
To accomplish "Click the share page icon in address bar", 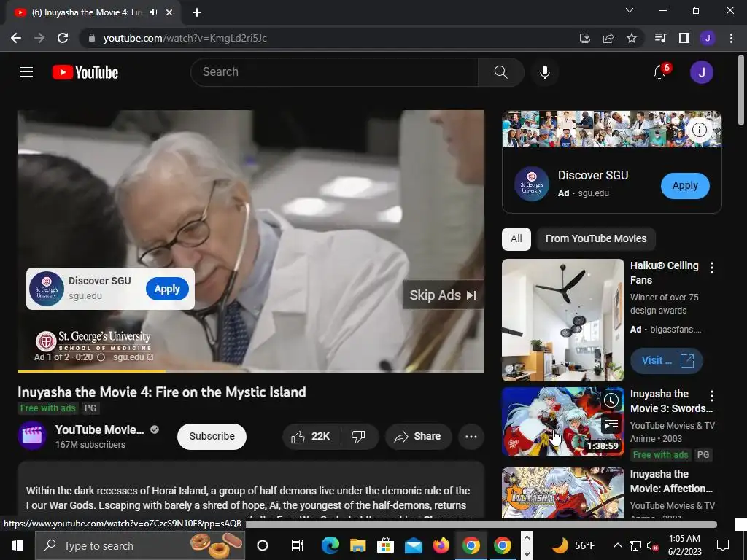I will 608,38.
